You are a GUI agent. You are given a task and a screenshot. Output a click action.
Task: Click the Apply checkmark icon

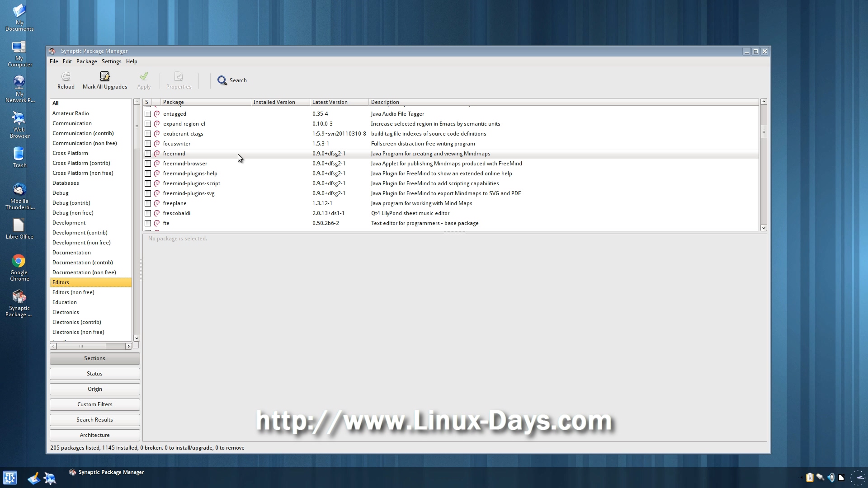click(144, 76)
